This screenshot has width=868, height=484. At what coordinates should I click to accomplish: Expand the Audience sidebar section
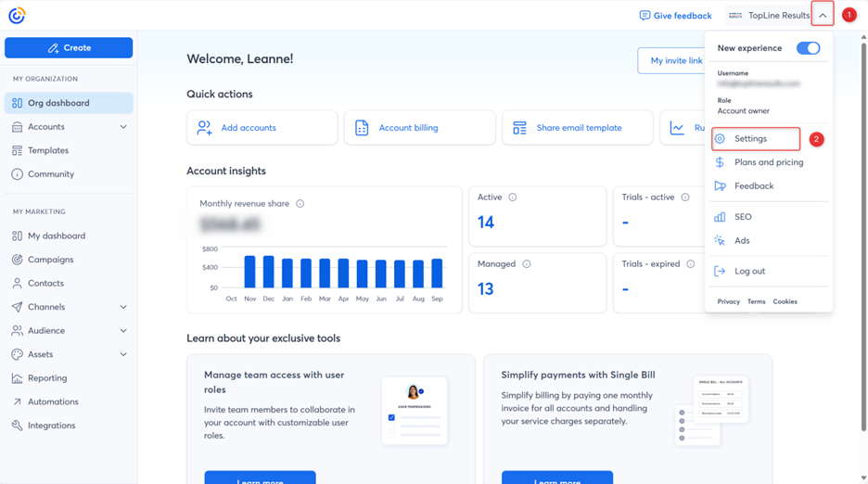(x=123, y=331)
